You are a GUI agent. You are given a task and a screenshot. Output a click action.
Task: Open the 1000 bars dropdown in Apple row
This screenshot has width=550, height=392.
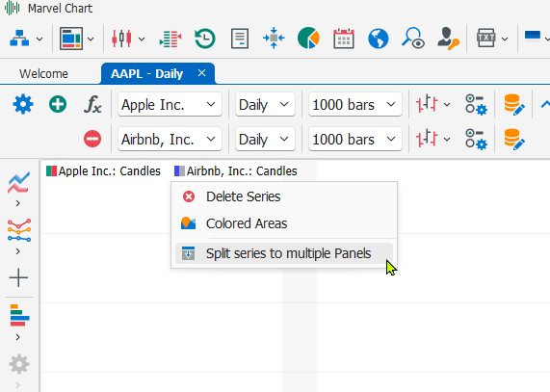coord(355,104)
